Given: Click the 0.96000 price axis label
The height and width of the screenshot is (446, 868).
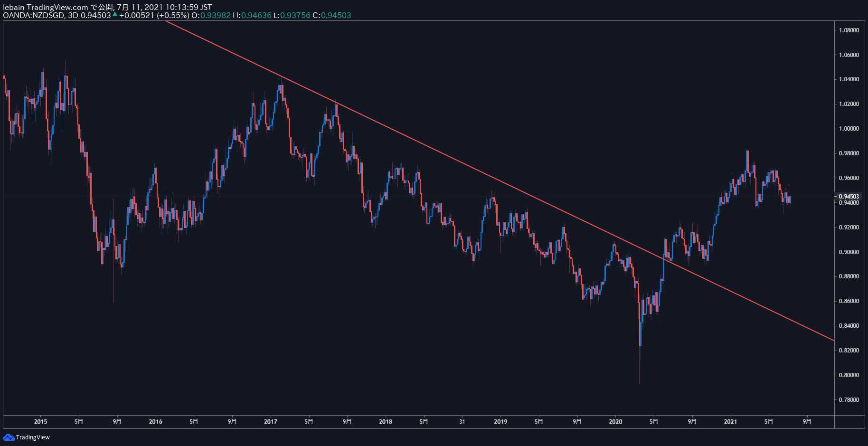Looking at the screenshot, I should 849,178.
